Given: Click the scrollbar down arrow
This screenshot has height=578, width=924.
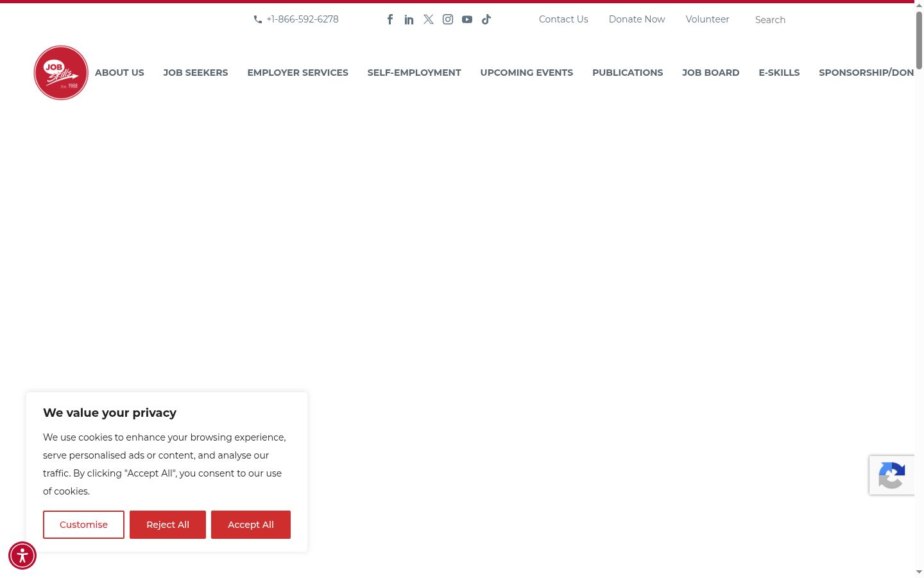Looking at the screenshot, I should [x=919, y=572].
